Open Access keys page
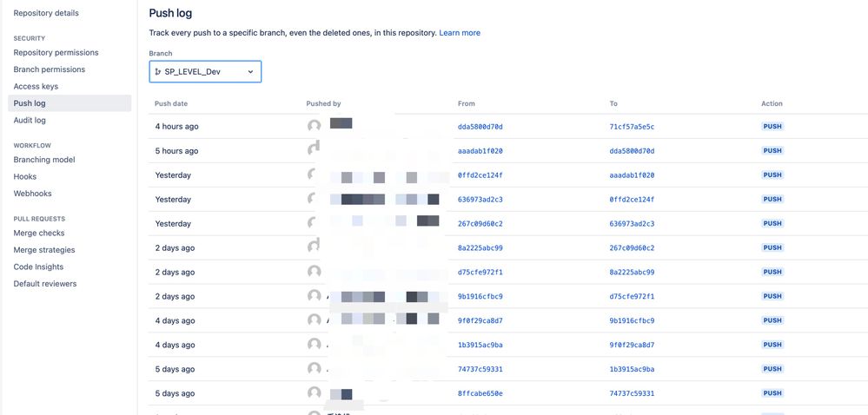The image size is (868, 415). pyautogui.click(x=36, y=86)
